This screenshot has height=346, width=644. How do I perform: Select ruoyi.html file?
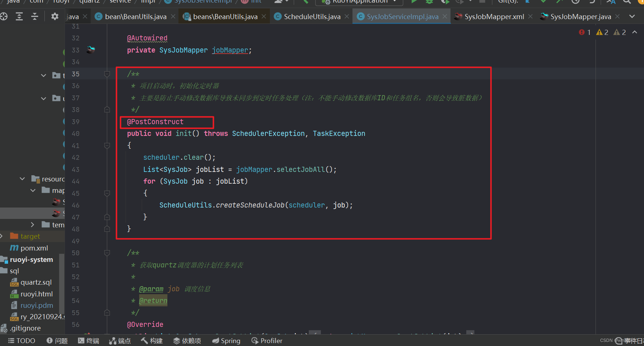tap(32, 294)
